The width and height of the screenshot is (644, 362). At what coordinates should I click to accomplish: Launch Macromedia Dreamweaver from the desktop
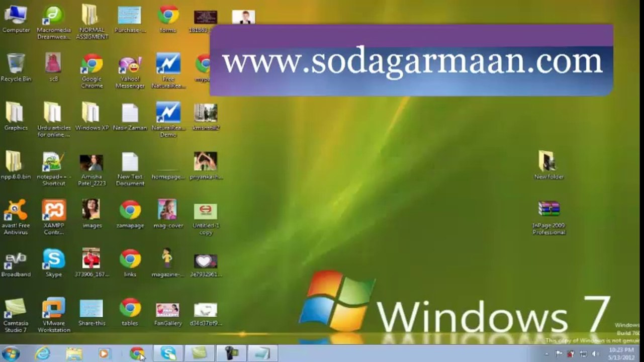click(x=54, y=23)
